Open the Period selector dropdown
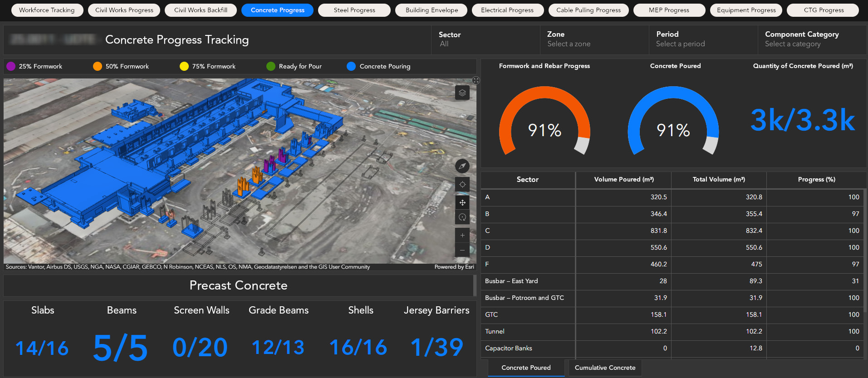Screen dimensions: 868x378 [x=703, y=39]
